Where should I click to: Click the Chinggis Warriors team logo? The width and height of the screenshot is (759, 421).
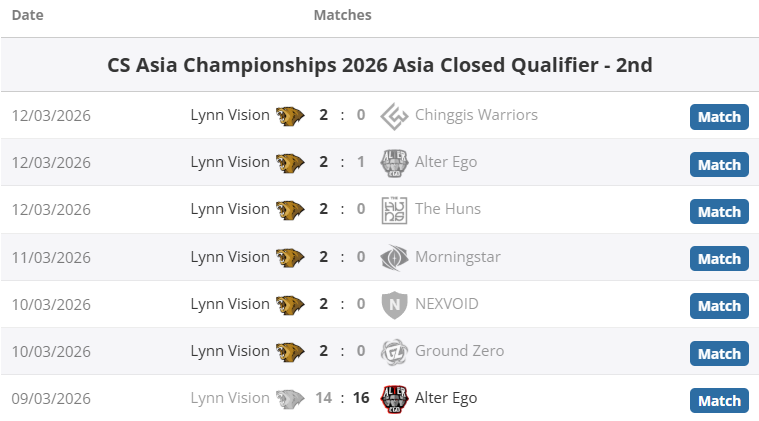[x=395, y=116]
